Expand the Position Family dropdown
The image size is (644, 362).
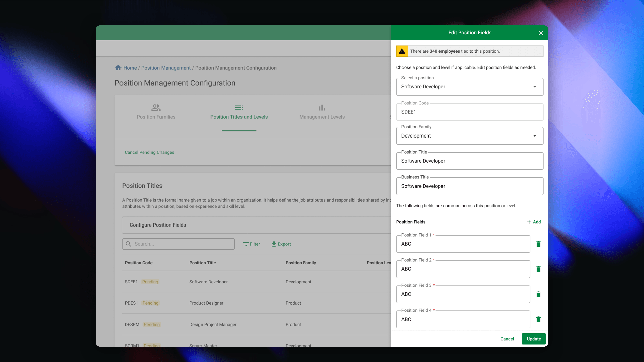pyautogui.click(x=469, y=136)
